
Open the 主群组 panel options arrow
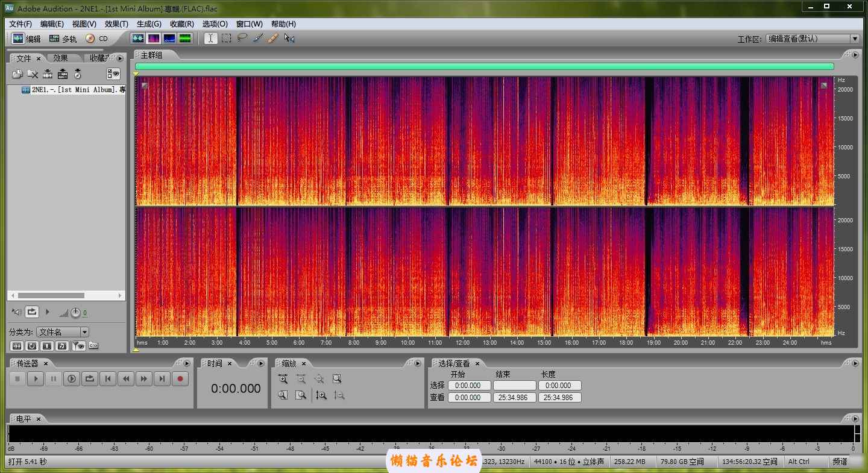tap(855, 55)
